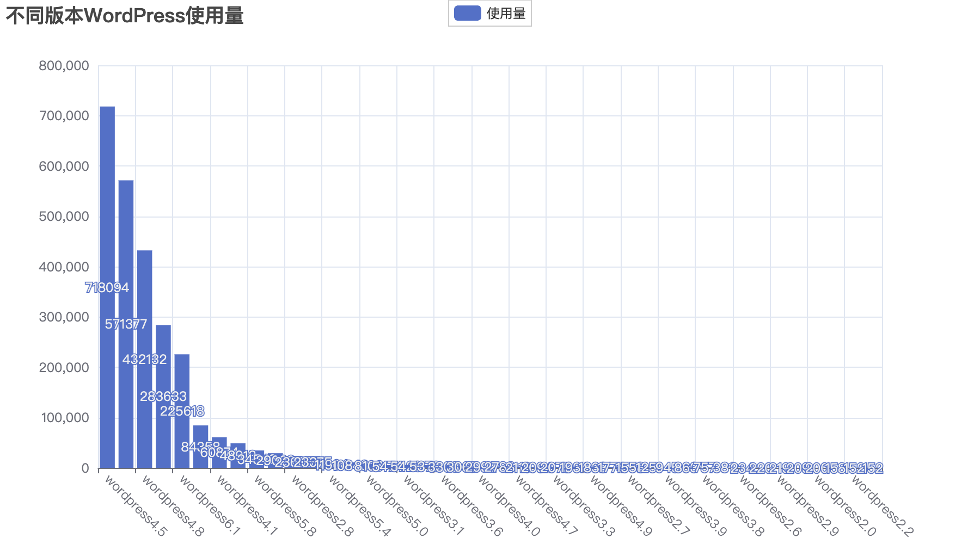Screen dimensions: 980x544
Task: Select the bar valued 571377
Action: pyautogui.click(x=126, y=324)
